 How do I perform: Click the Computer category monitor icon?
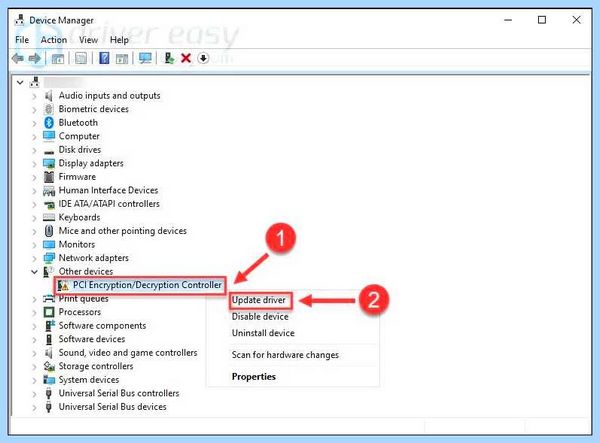[x=49, y=136]
